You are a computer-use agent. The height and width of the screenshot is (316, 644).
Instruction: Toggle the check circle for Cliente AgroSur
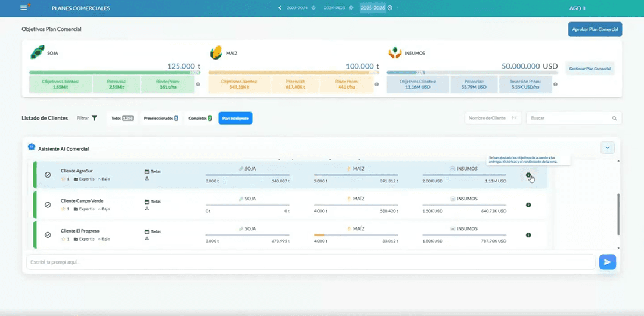48,175
